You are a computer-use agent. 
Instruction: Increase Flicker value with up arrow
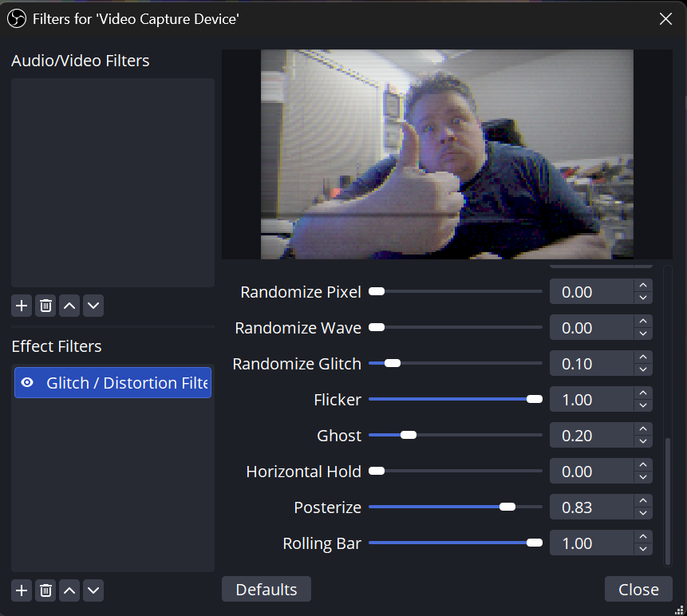643,393
